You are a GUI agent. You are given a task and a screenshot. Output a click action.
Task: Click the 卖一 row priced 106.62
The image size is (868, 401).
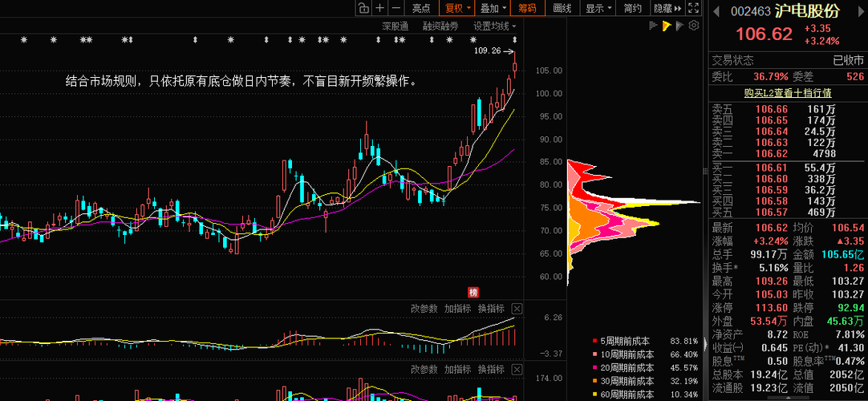tap(788, 154)
